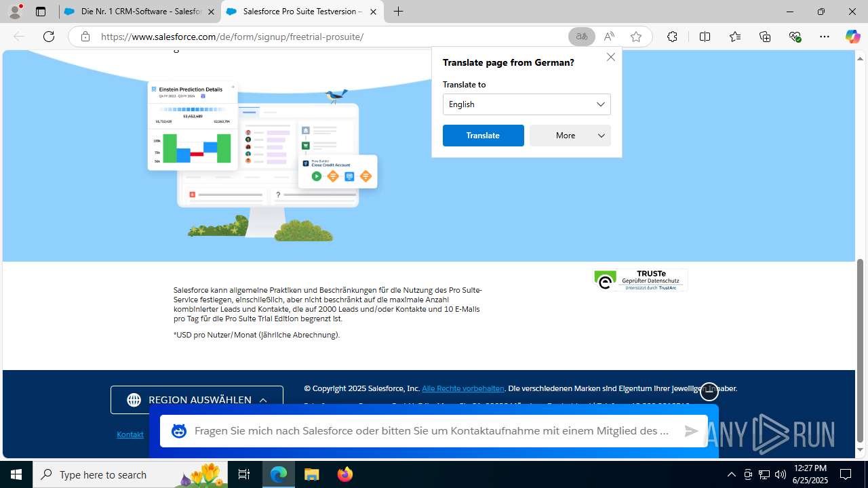
Task: Open the clock and calendar
Action: [810, 474]
